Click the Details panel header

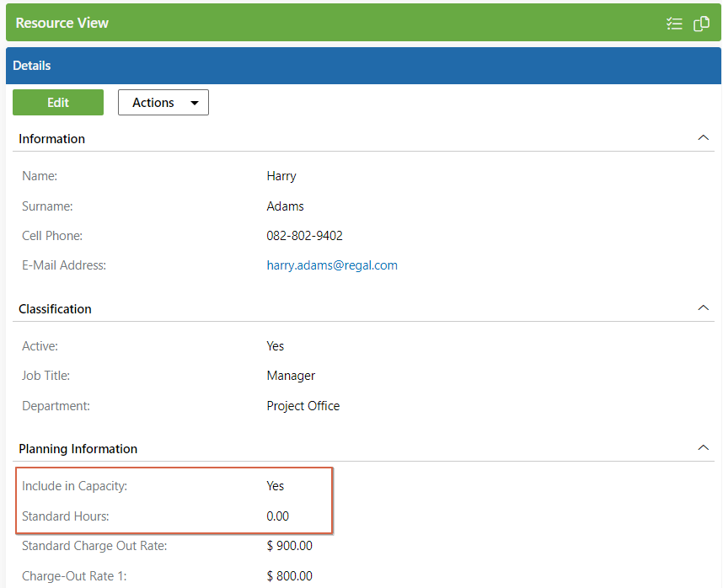pos(363,66)
